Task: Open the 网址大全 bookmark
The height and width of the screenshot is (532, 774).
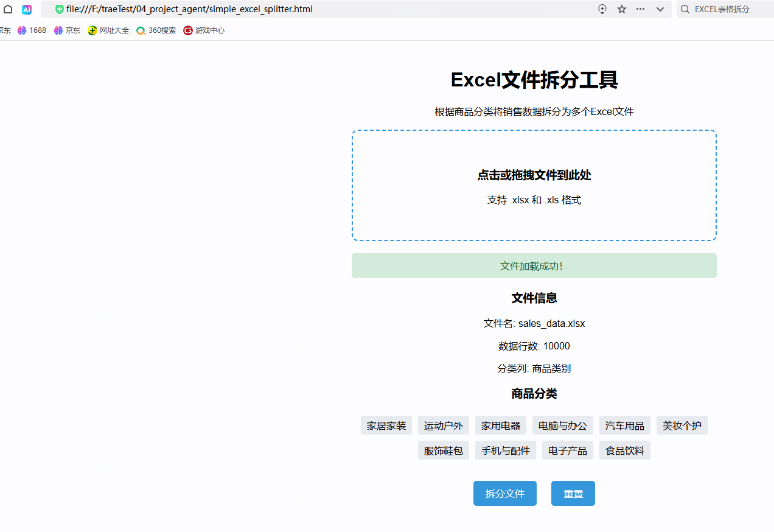Action: tap(108, 30)
